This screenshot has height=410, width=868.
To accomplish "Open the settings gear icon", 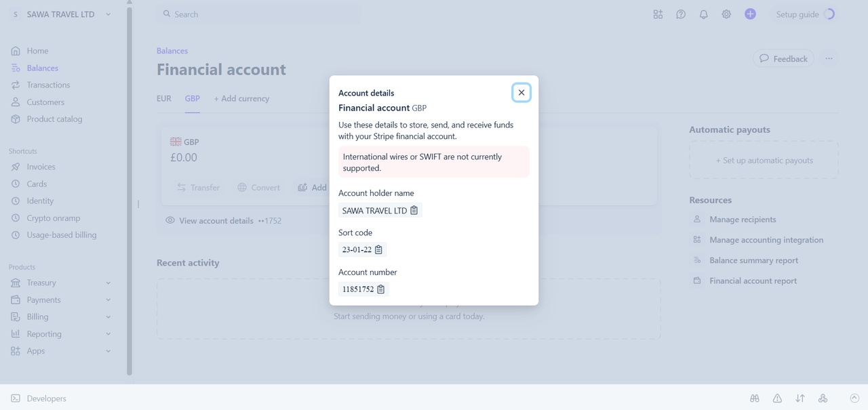I will pyautogui.click(x=726, y=14).
